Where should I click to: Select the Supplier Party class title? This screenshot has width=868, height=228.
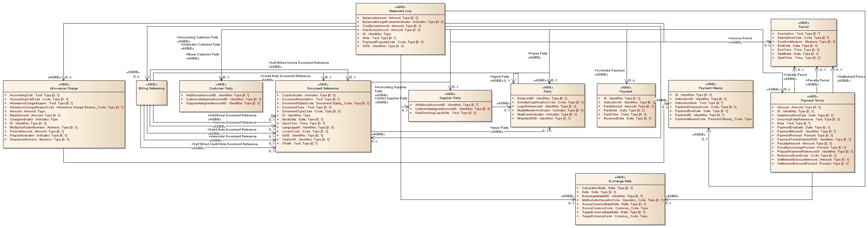click(x=450, y=98)
